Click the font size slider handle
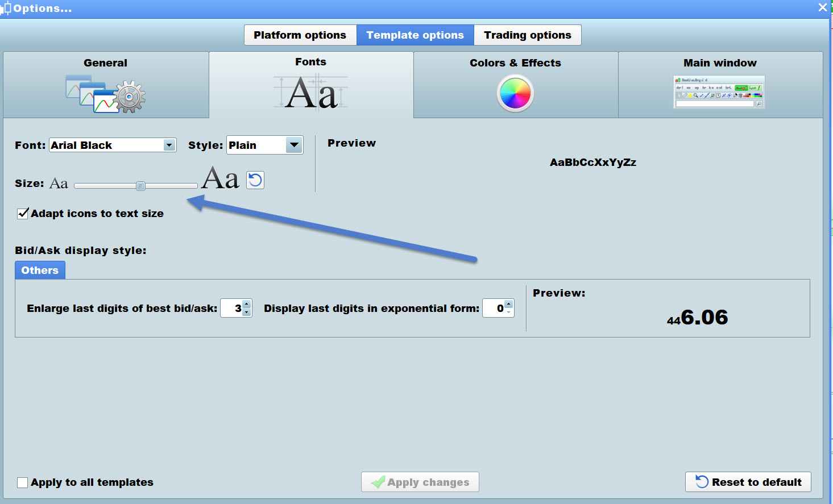833x504 pixels. [140, 186]
